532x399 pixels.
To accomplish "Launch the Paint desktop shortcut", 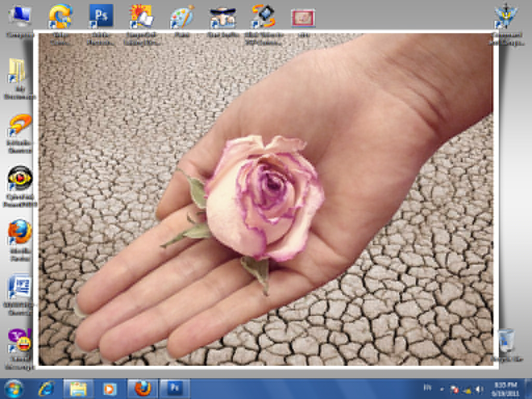I will tap(182, 18).
